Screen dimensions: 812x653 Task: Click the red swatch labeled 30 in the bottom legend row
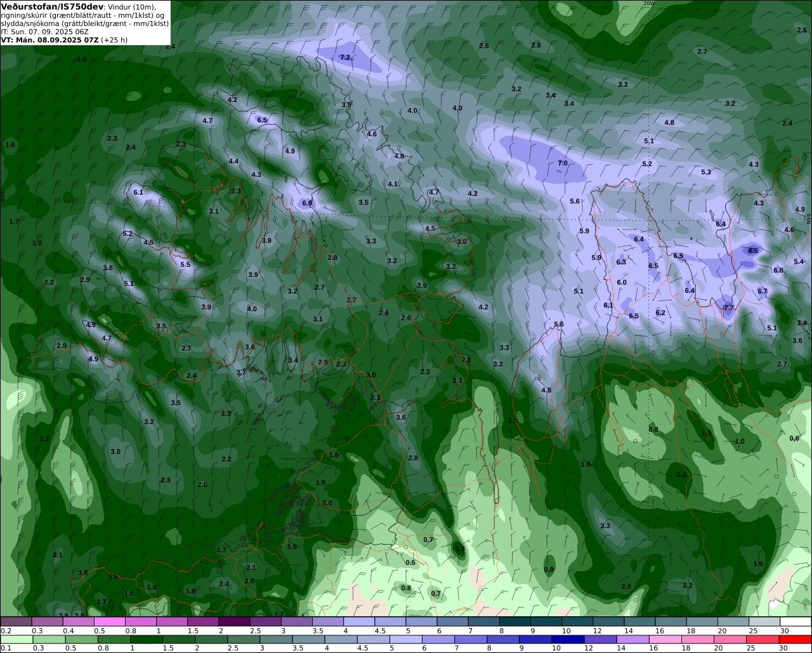tap(795, 639)
